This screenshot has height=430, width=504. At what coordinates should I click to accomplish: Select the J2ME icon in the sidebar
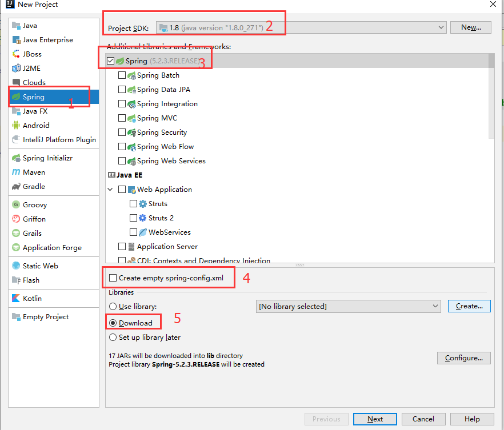[16, 68]
